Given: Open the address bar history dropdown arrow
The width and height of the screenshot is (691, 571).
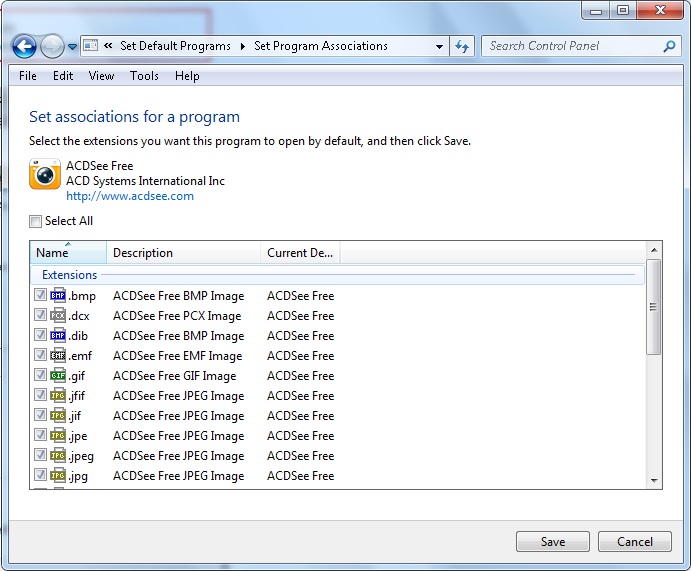Looking at the screenshot, I should click(x=440, y=46).
